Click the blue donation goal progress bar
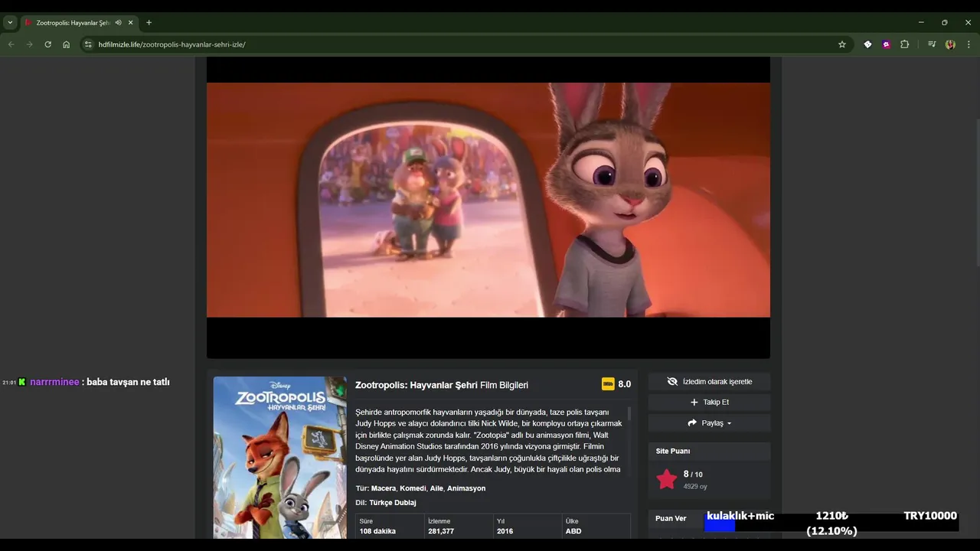980x551 pixels. coord(720,526)
